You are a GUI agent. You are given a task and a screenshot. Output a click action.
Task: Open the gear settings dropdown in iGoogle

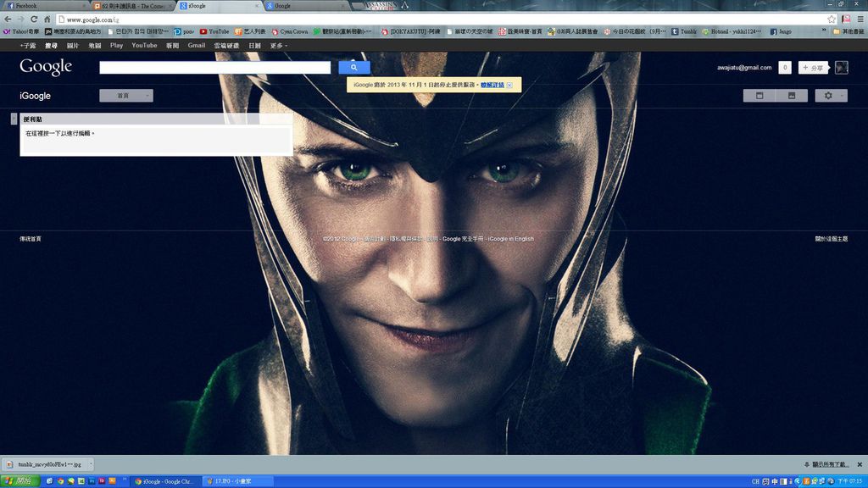[831, 96]
